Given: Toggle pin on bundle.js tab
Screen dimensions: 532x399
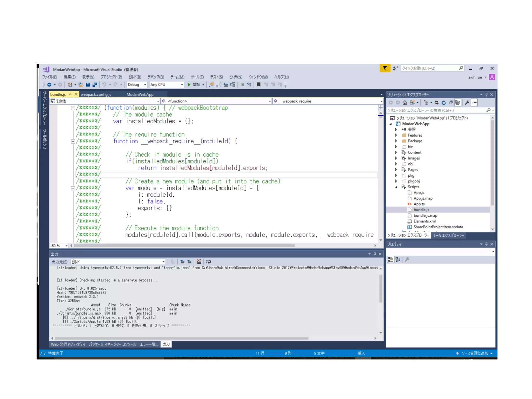Looking at the screenshot, I should coord(70,94).
